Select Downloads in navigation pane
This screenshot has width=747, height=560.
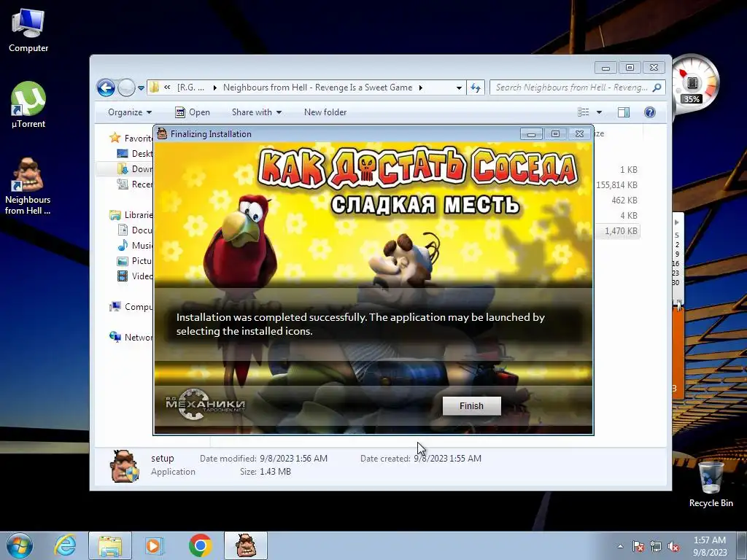(135, 168)
